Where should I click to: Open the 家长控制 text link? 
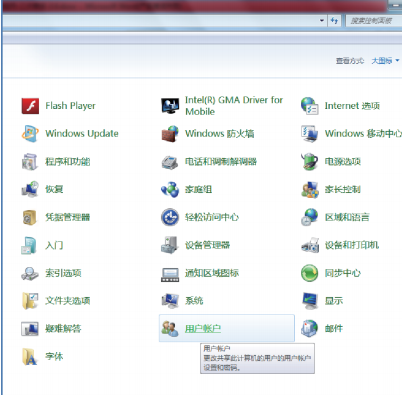[343, 189]
